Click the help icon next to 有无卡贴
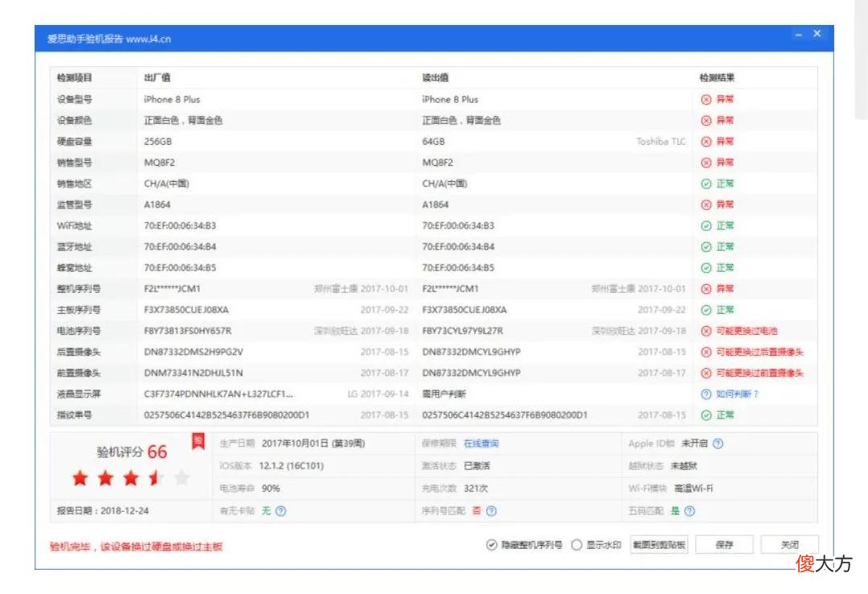 pos(281,511)
